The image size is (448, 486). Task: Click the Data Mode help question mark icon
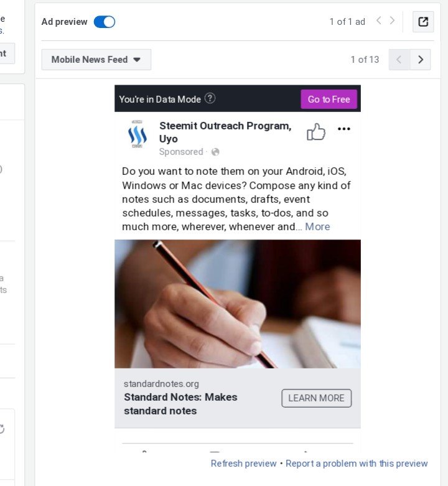(210, 98)
